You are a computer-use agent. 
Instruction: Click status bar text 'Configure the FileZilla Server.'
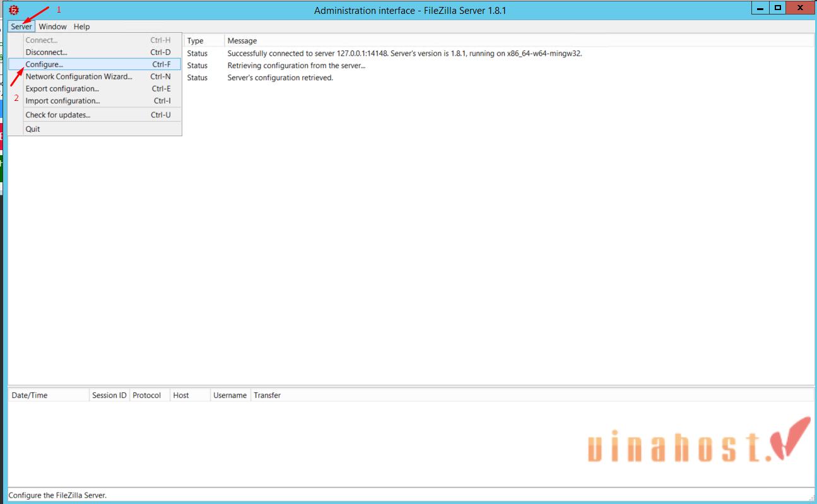click(x=57, y=495)
